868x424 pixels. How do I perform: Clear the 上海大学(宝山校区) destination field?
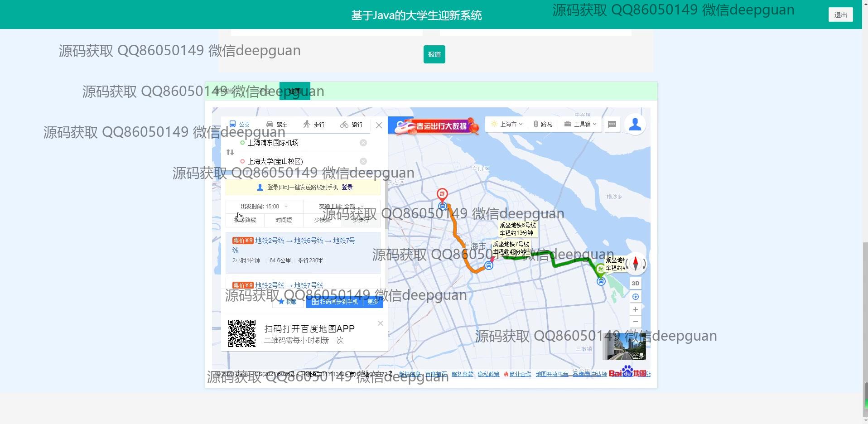[x=363, y=161]
